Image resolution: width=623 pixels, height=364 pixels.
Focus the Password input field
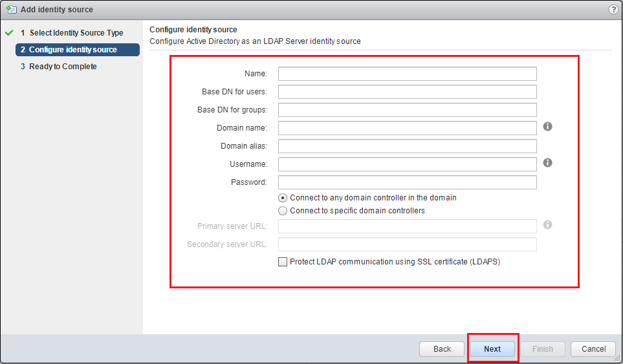tap(408, 182)
